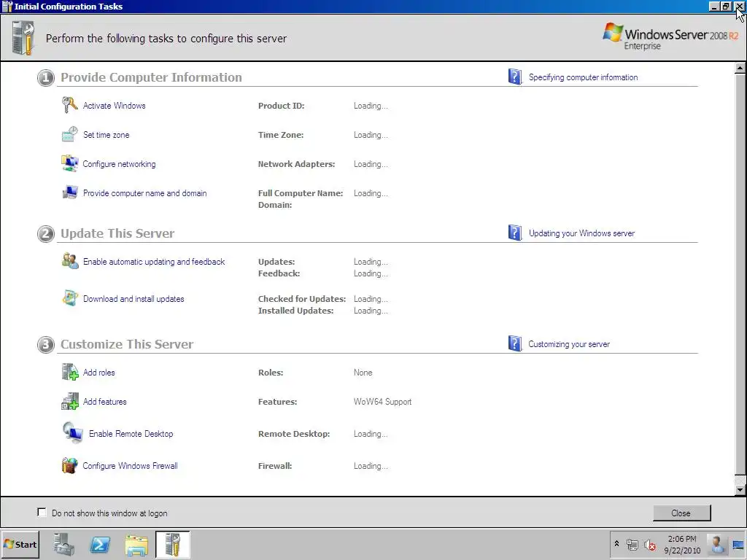Click the Provide Computer Information heading
Viewport: 747px width, 560px height.
(x=151, y=77)
